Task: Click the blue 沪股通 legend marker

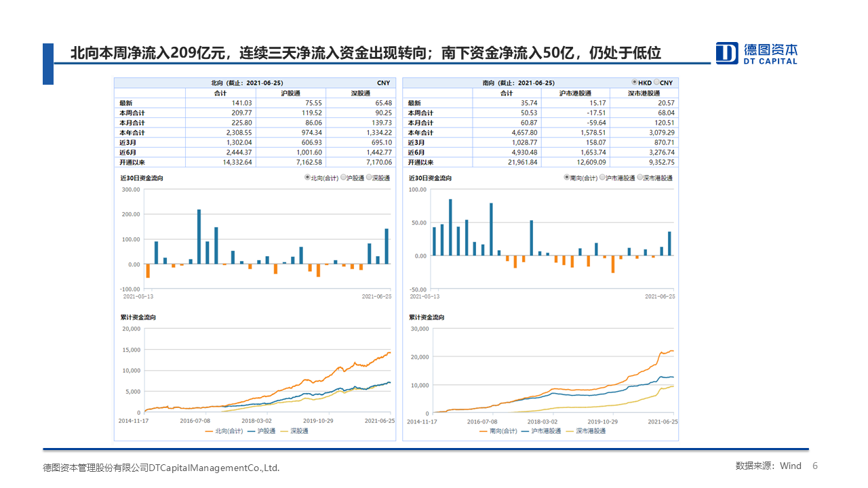Action: point(253,431)
